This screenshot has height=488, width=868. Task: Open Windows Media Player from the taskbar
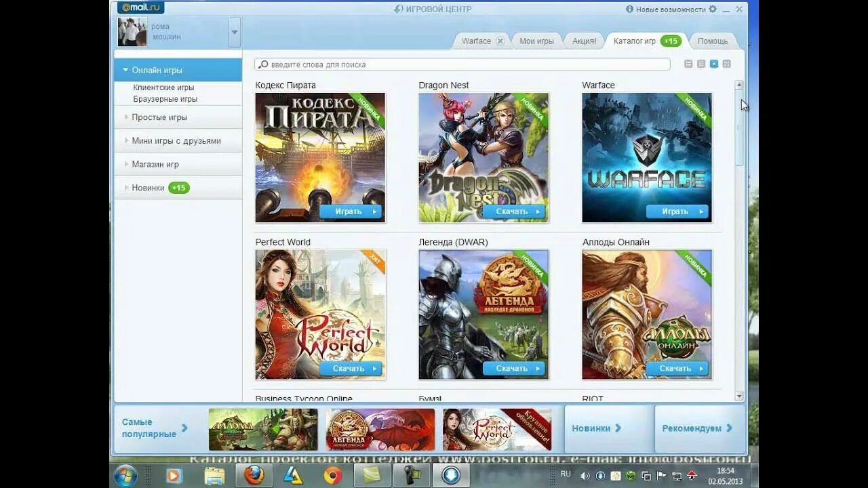pos(174,476)
